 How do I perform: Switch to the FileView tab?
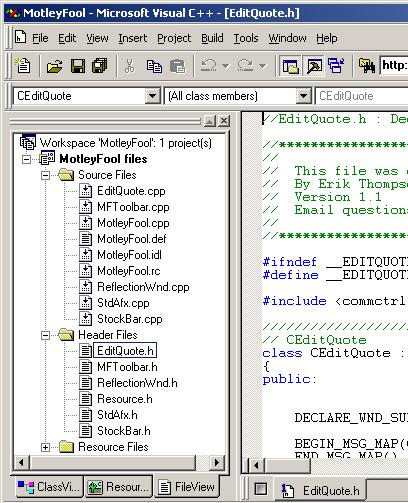click(187, 487)
